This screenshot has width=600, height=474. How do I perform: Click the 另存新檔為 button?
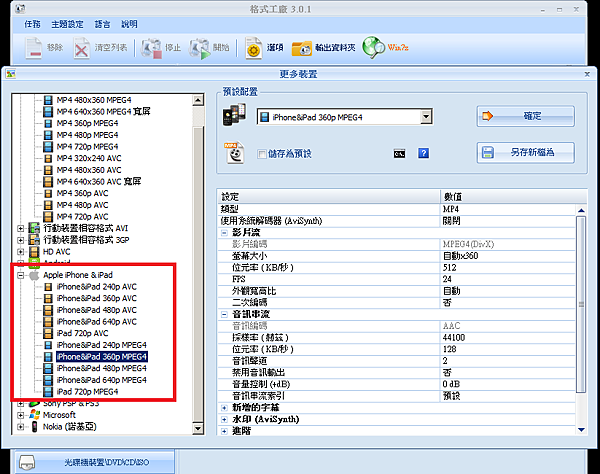click(525, 153)
